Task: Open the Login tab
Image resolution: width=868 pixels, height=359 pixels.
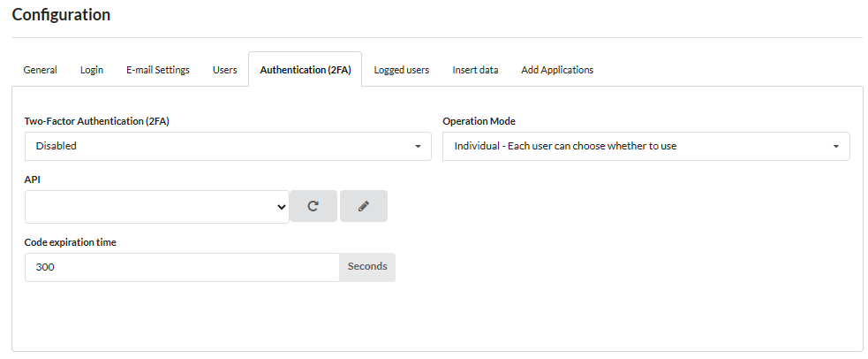Action: [x=92, y=70]
